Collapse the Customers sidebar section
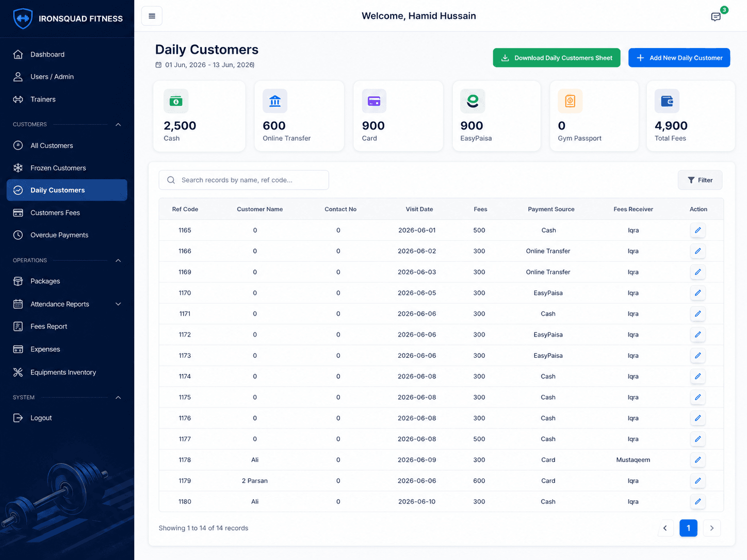 118,124
